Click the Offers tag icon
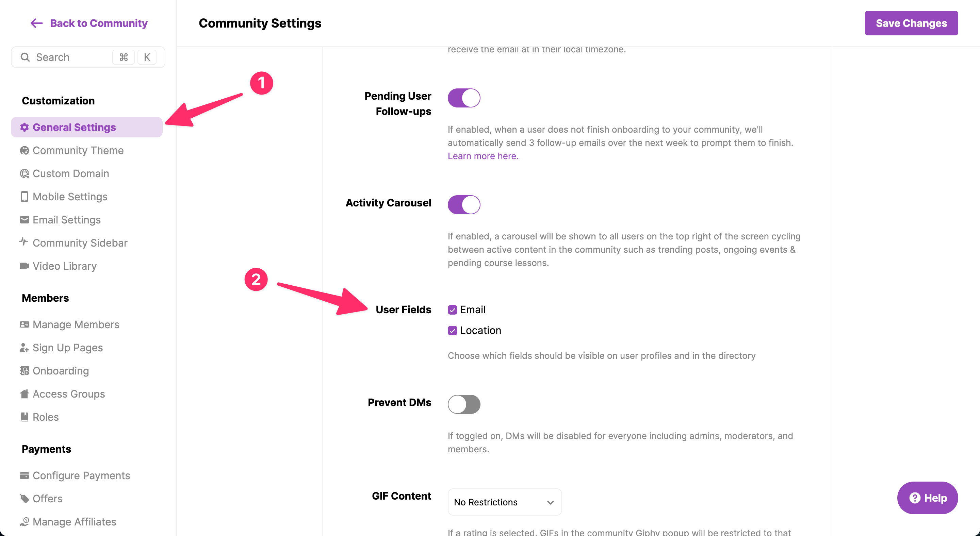This screenshot has width=980, height=536. point(24,499)
